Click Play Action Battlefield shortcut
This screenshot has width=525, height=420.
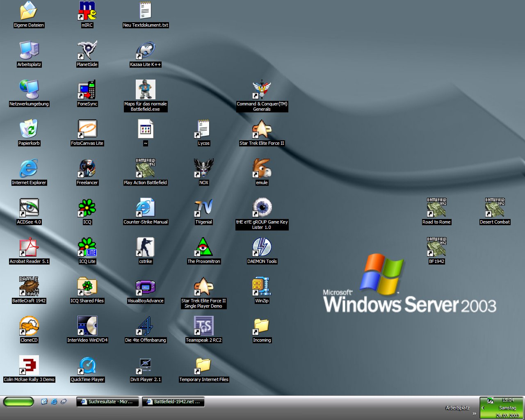click(x=145, y=169)
